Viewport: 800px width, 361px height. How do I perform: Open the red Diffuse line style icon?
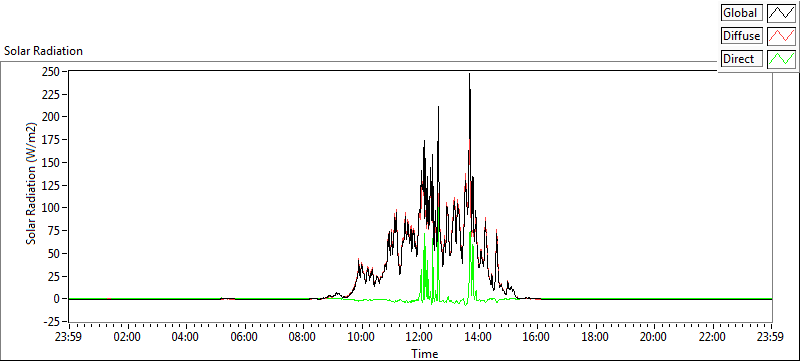click(x=782, y=36)
